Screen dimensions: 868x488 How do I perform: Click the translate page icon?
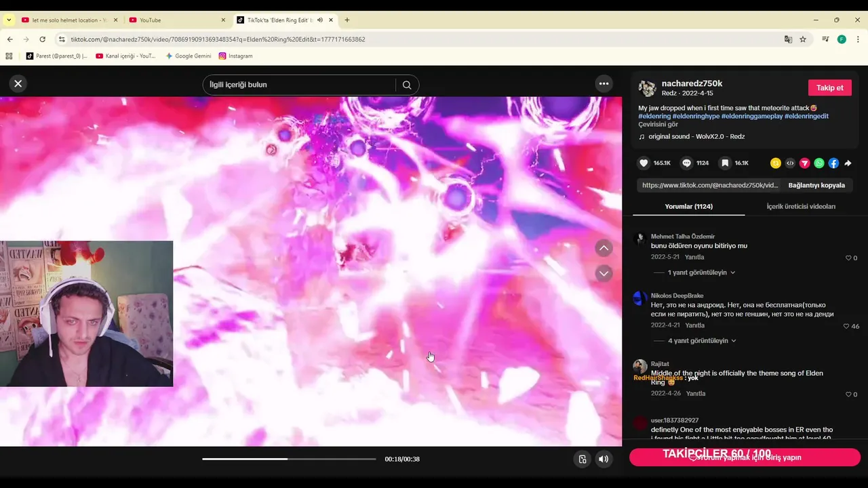788,39
